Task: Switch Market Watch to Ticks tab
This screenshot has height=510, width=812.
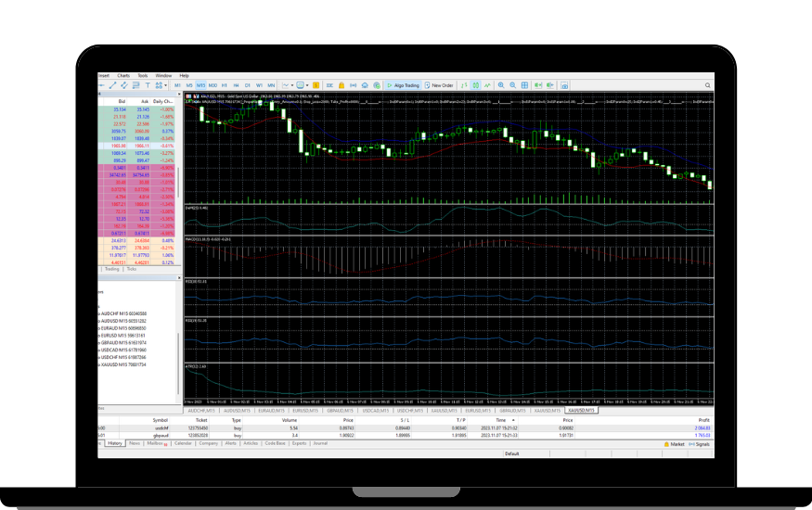Action: [x=132, y=269]
